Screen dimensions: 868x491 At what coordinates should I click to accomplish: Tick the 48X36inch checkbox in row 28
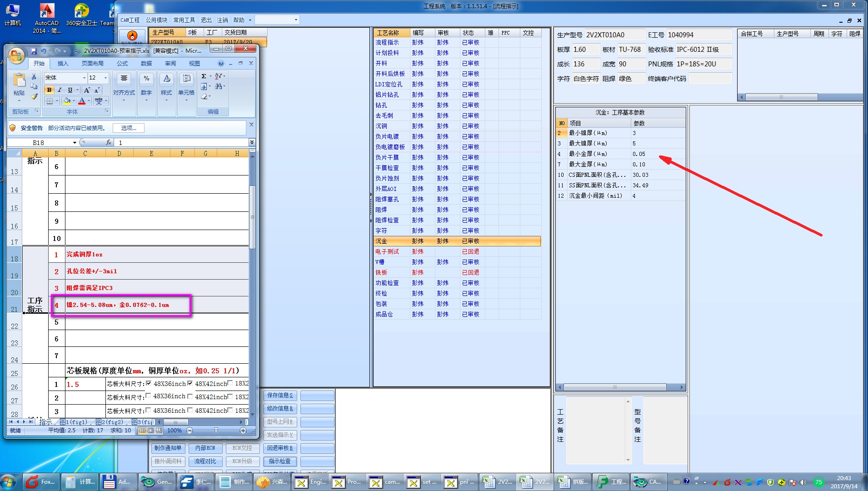pos(148,410)
